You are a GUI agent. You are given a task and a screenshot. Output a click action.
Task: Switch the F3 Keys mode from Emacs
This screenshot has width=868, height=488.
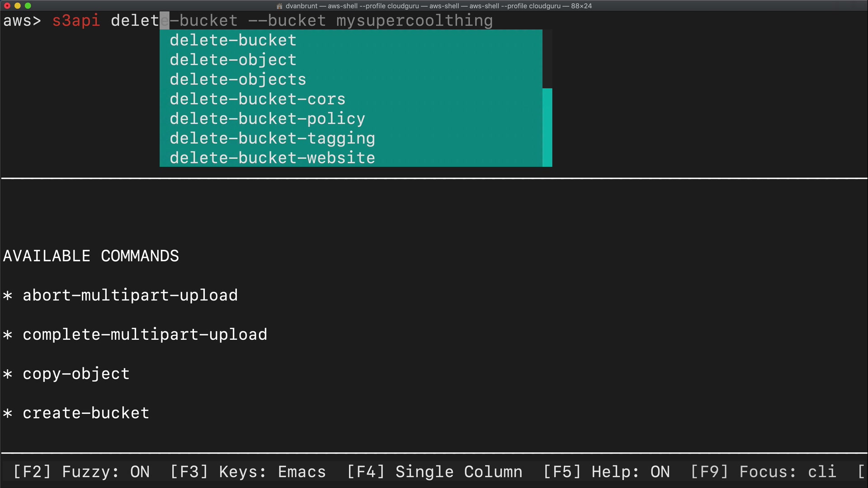click(248, 472)
